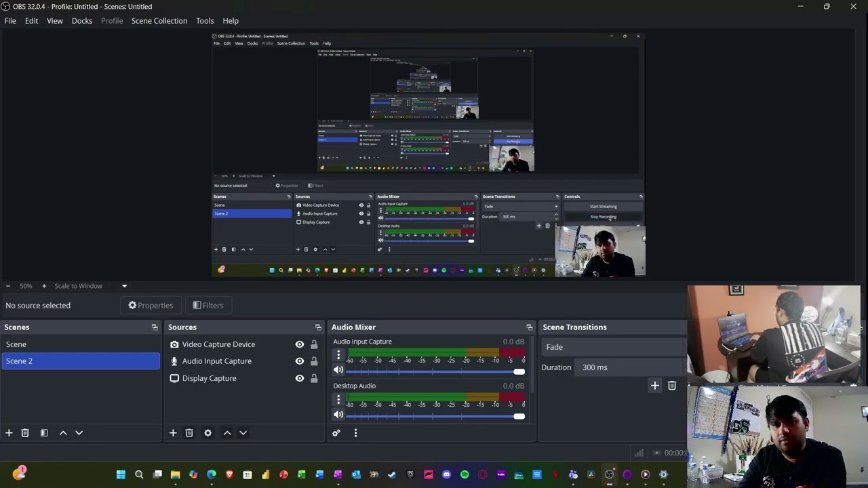The image size is (868, 488).
Task: Click the OBS preview canvas
Action: pyautogui.click(x=429, y=156)
